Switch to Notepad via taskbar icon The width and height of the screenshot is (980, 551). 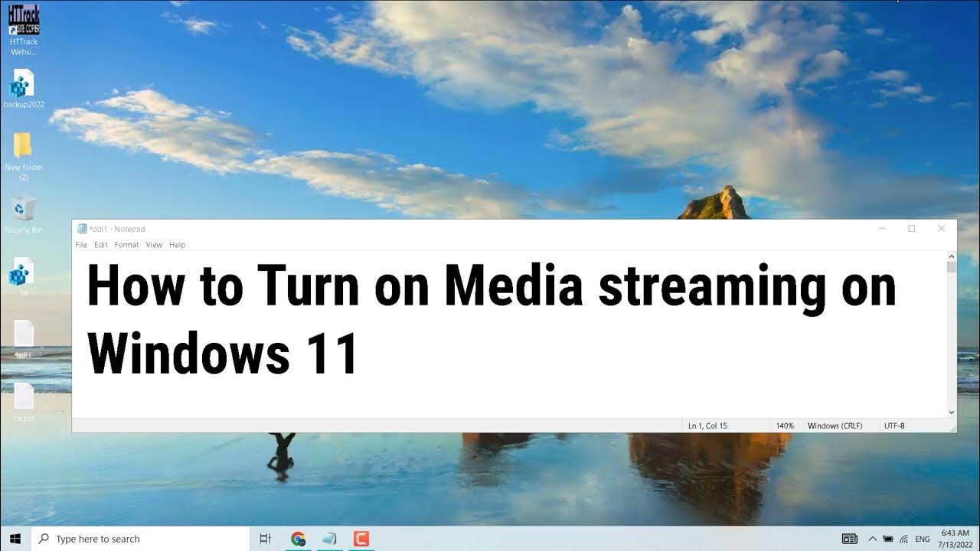329,539
